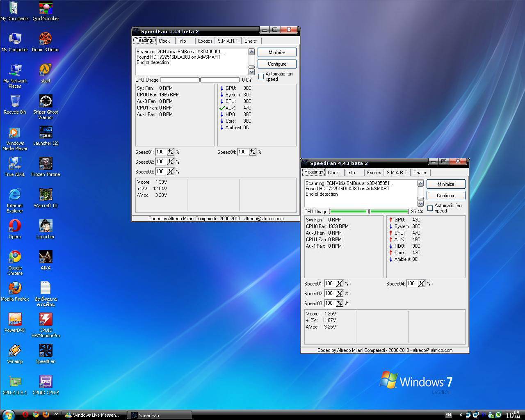Select the Mozilla Firefox desktop icon
This screenshot has height=420, width=525.
[15, 292]
